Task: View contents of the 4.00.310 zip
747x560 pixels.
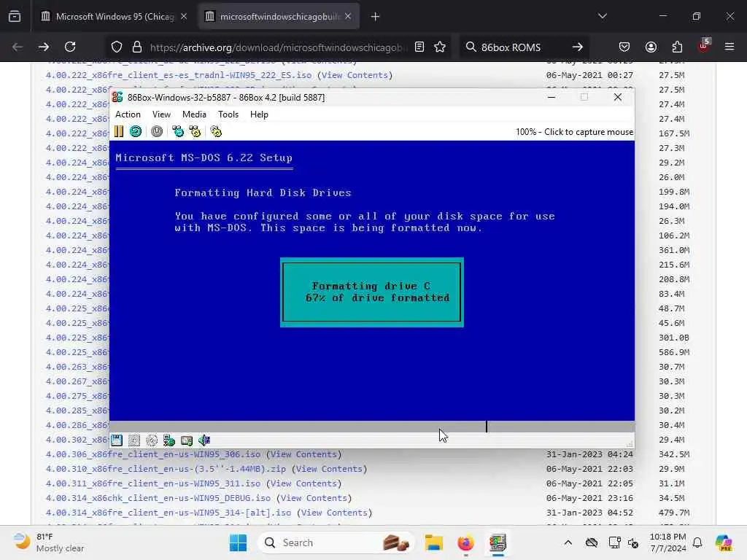Action: tap(329, 469)
